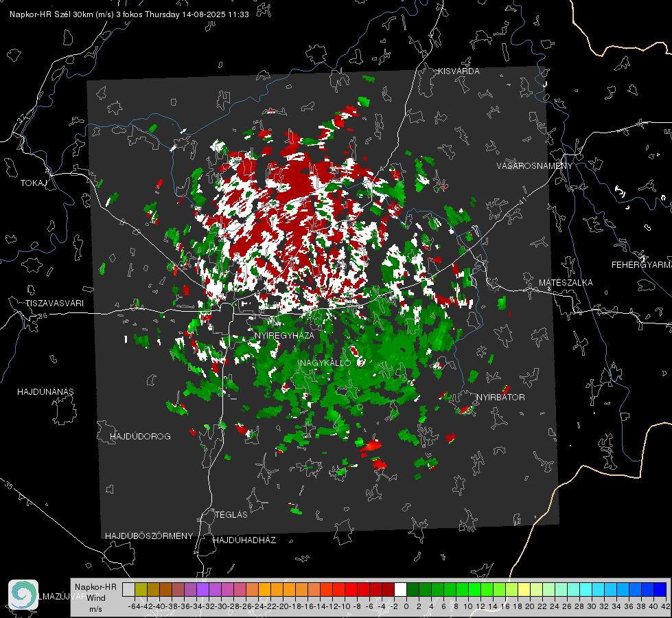Pick the deep blue swatch before 42
This screenshot has width=672, height=618.
(660, 590)
